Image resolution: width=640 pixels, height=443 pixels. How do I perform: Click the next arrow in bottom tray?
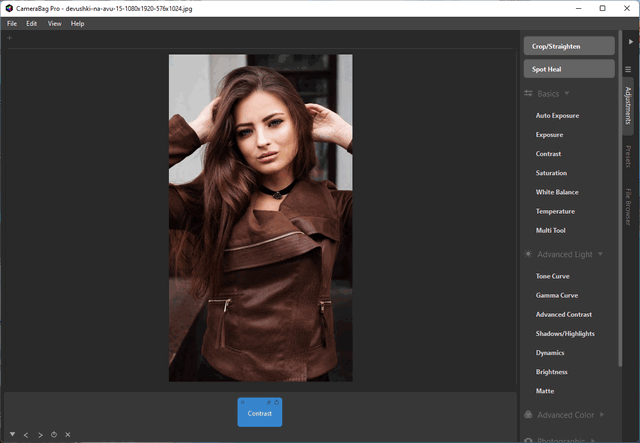point(40,435)
